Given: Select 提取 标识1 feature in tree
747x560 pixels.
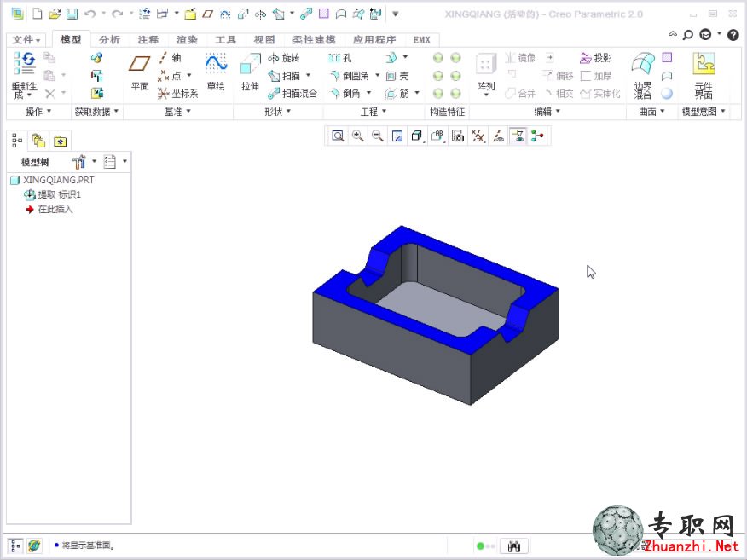Looking at the screenshot, I should coord(52,194).
